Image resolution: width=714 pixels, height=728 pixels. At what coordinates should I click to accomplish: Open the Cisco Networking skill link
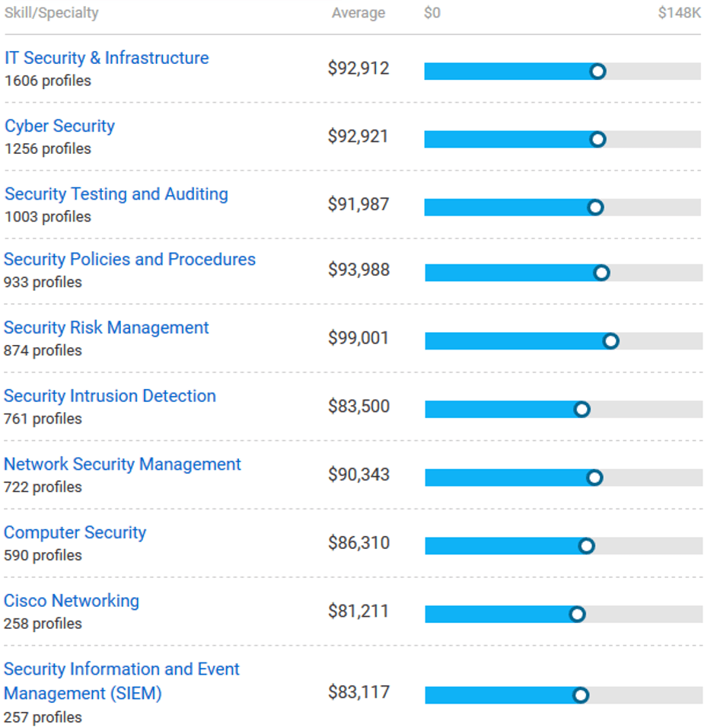click(72, 601)
